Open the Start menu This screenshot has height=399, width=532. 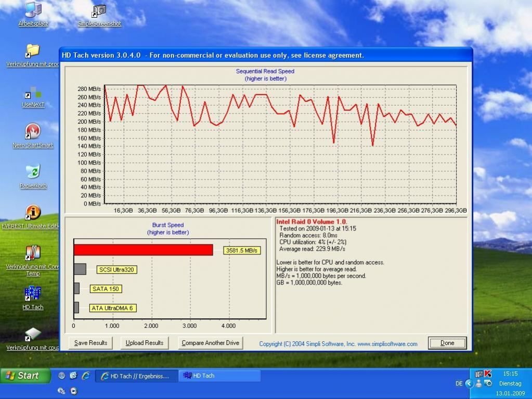pyautogui.click(x=25, y=376)
